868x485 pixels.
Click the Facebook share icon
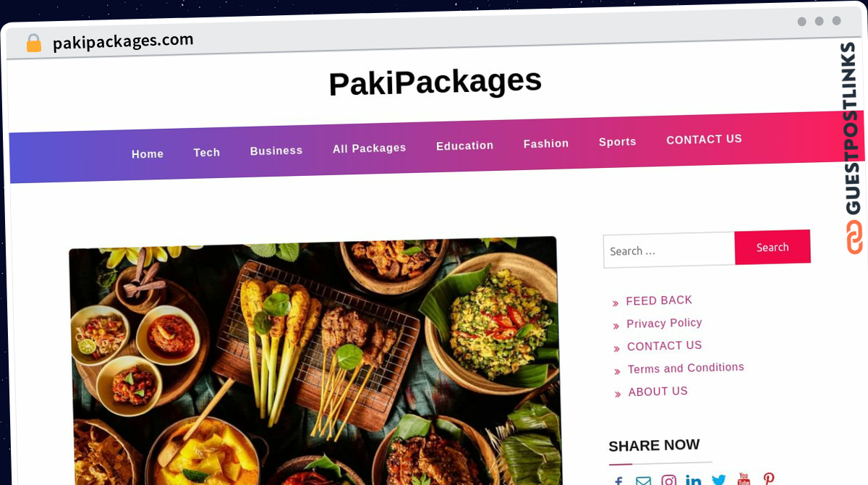coord(618,481)
